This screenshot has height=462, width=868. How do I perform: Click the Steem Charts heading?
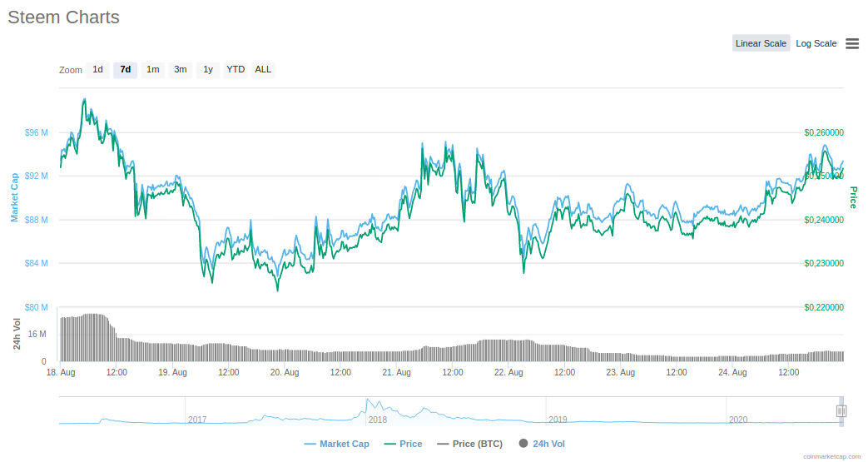coord(63,17)
